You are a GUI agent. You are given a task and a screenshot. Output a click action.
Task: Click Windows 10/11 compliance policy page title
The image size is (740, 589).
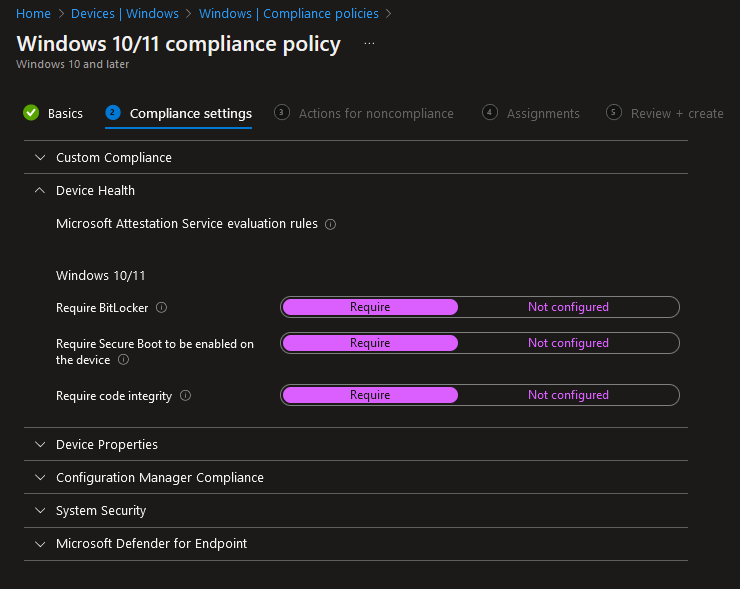coord(178,44)
